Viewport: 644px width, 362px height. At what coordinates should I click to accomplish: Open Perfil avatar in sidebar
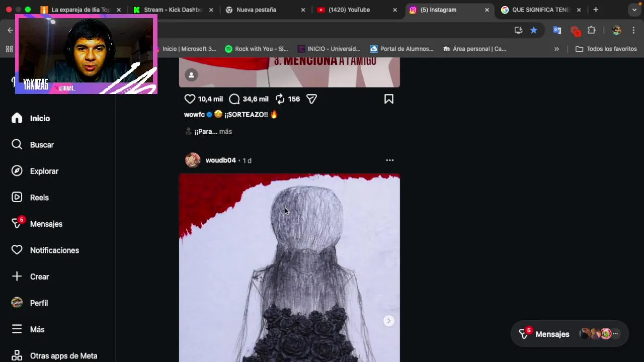click(x=17, y=303)
